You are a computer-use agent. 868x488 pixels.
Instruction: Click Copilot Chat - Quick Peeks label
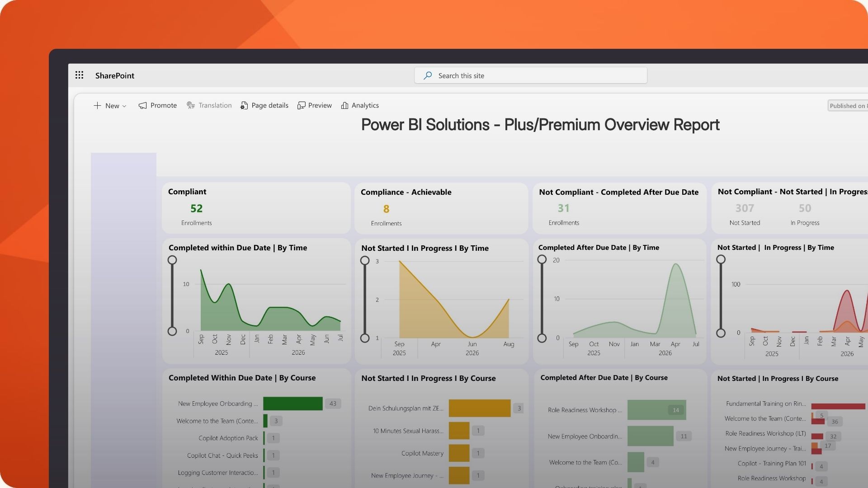(222, 455)
